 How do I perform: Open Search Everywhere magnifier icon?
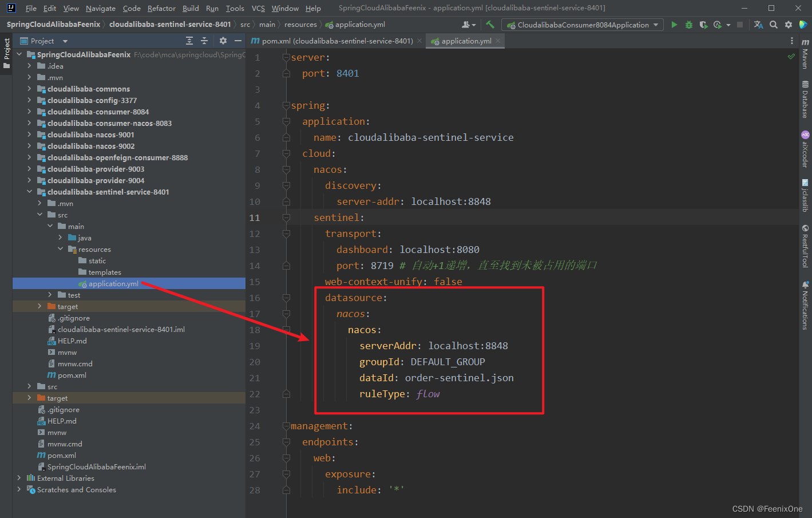tap(774, 25)
